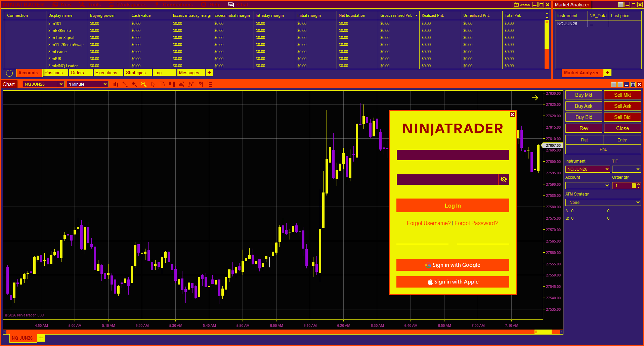Toggle password visibility eye icon
The width and height of the screenshot is (644, 346).
point(504,179)
